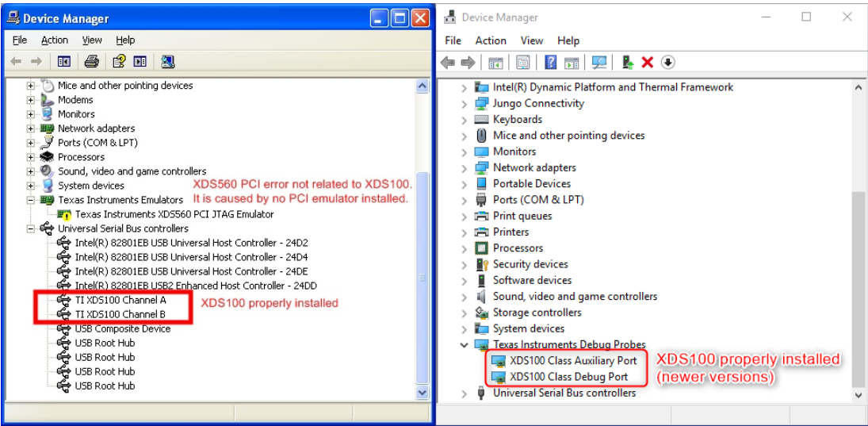Open Help menu in left Device Manager
Viewport: 868px width, 426px height.
(x=125, y=40)
